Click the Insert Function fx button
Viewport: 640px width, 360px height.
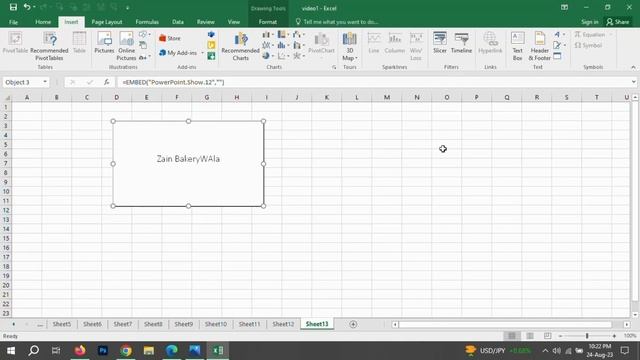[x=107, y=82]
